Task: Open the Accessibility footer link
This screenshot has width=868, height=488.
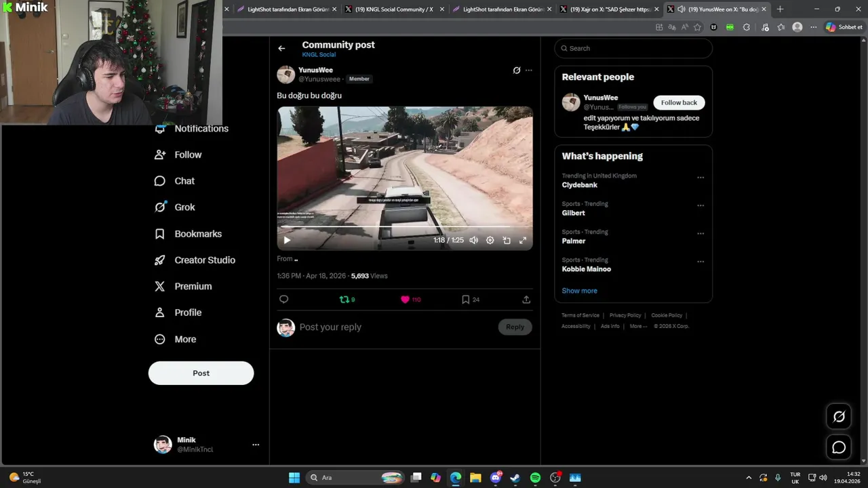Action: (576, 326)
